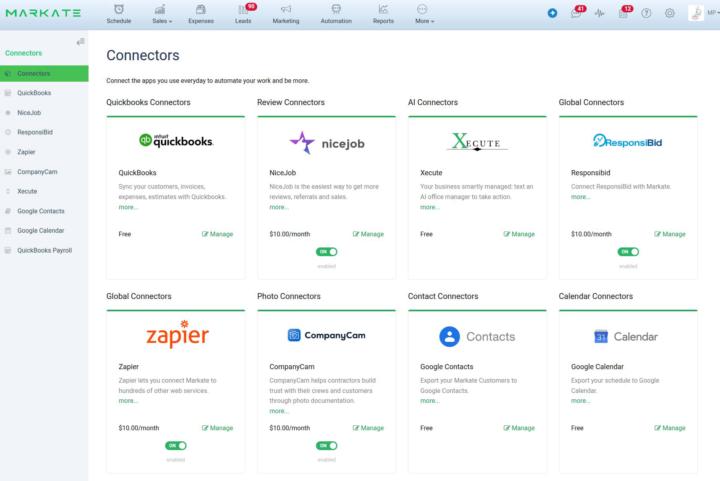
Task: Expand the More dropdown menu
Action: coord(424,14)
